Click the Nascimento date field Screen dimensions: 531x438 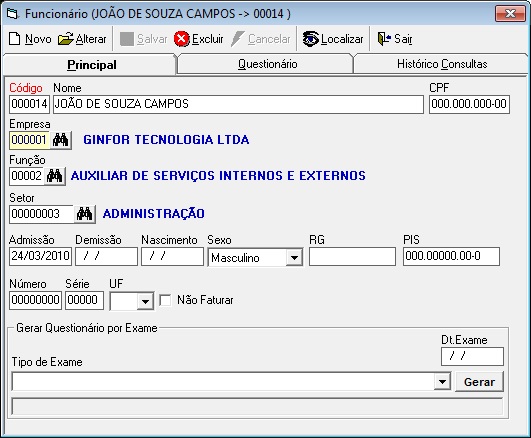[172, 256]
